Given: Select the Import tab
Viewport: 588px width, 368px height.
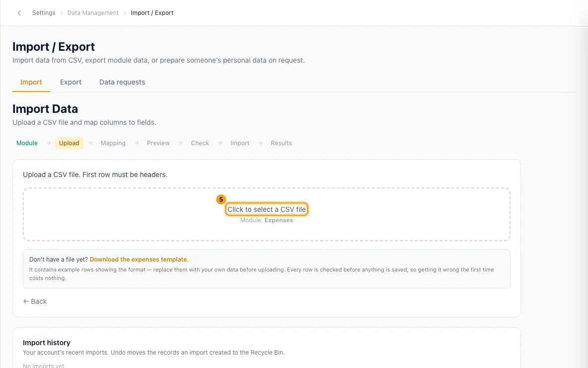Looking at the screenshot, I should pyautogui.click(x=31, y=82).
